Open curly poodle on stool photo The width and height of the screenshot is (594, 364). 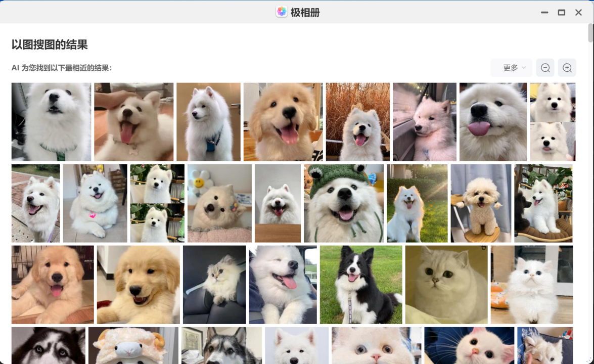481,203
